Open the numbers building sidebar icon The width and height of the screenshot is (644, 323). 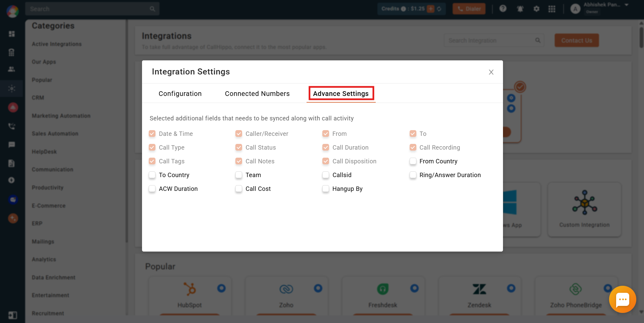[x=12, y=52]
